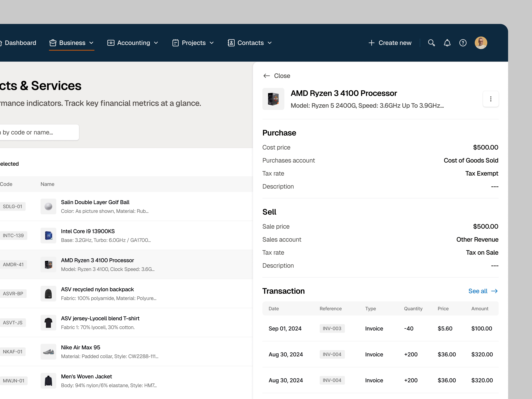This screenshot has height=399, width=532.
Task: Click the Projects clipboard icon
Action: coord(176,43)
